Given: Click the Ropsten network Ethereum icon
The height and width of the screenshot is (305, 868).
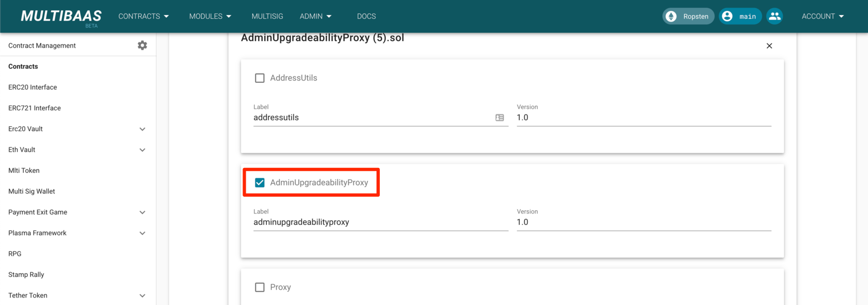Looking at the screenshot, I should tap(671, 16).
